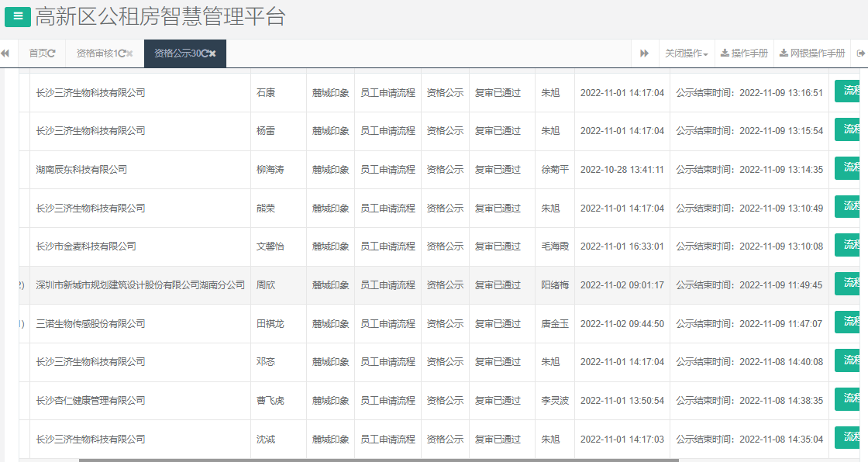The image size is (868, 462).
Task: Refresh the 资格审核 tab via its refresh icon
Action: pyautogui.click(x=123, y=53)
